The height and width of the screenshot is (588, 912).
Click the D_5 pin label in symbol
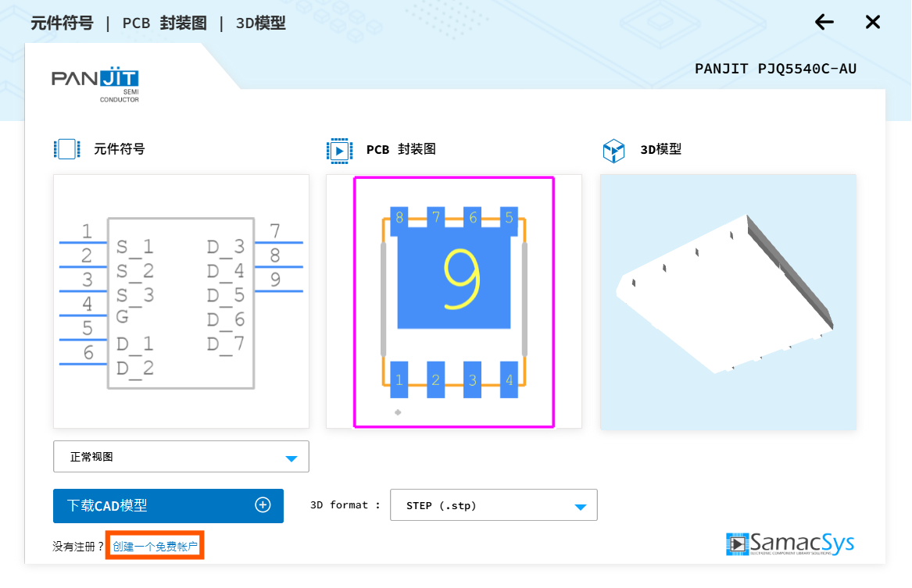(x=226, y=296)
